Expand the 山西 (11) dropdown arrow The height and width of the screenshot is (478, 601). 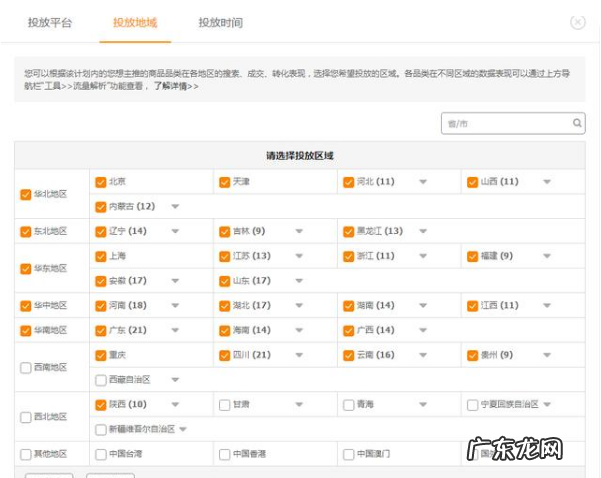point(547,182)
